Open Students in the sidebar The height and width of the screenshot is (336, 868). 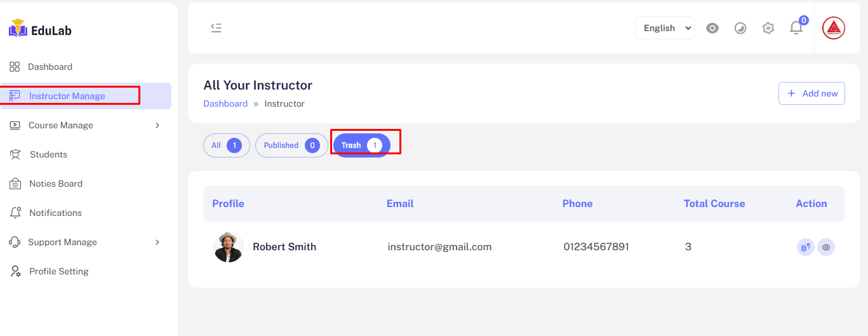(x=48, y=154)
